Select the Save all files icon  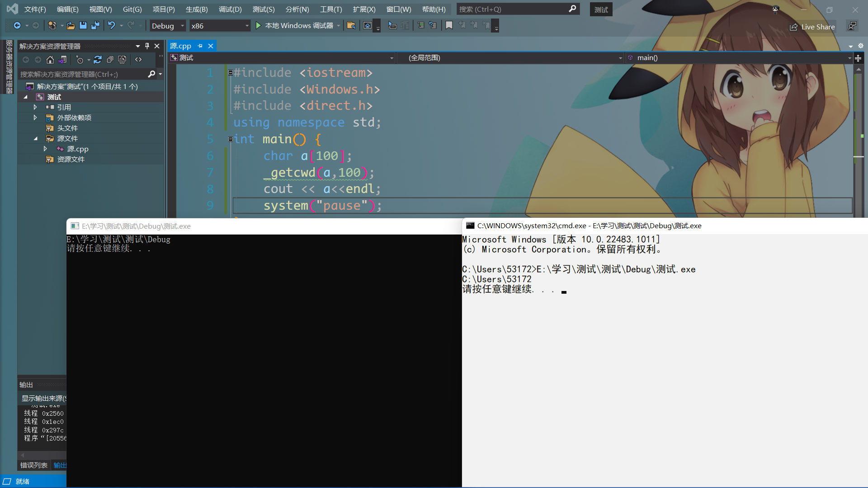pos(95,26)
